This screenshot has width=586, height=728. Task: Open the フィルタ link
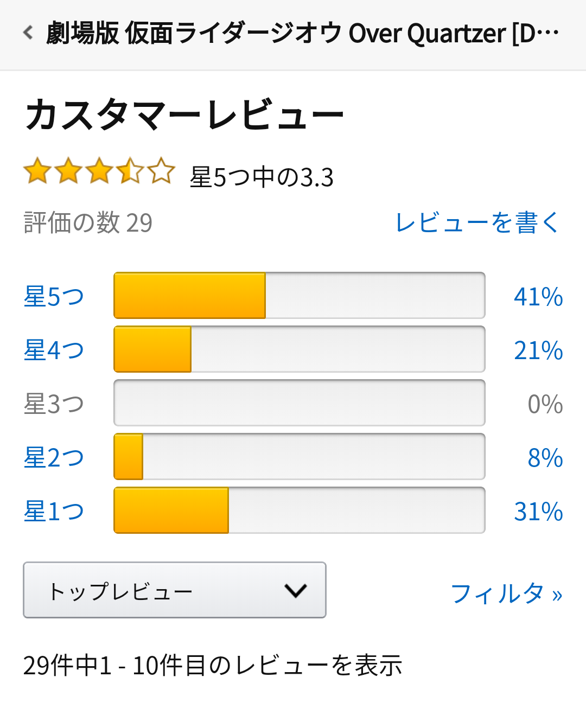506,593
